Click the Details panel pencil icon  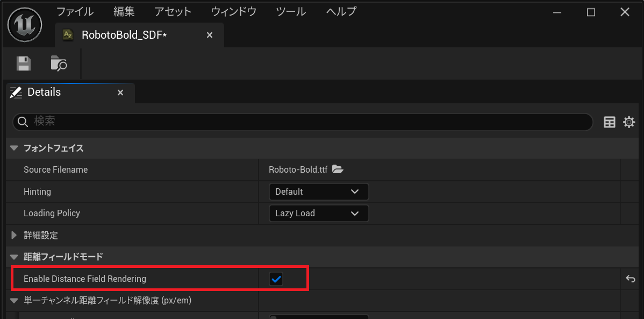pyautogui.click(x=16, y=92)
